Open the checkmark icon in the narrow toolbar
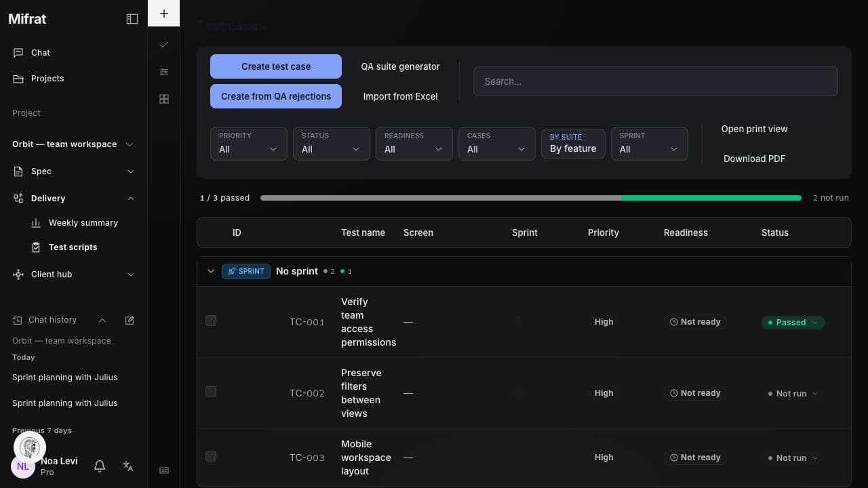868x488 pixels. click(x=163, y=45)
